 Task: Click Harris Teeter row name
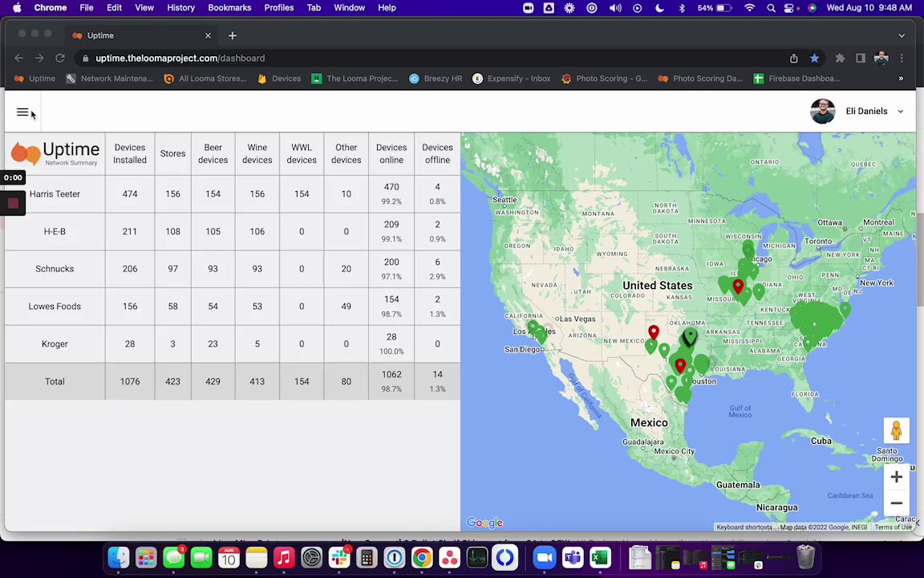(x=55, y=194)
